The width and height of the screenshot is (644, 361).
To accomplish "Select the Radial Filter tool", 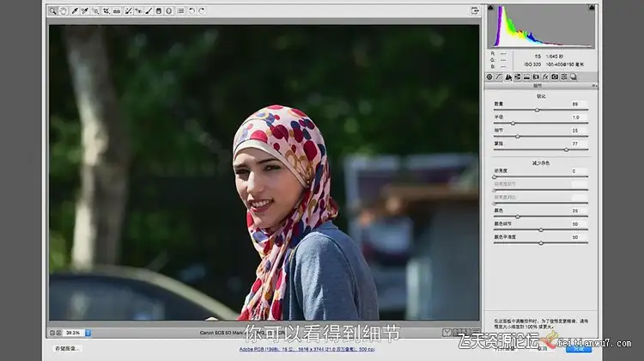I will click(x=169, y=11).
